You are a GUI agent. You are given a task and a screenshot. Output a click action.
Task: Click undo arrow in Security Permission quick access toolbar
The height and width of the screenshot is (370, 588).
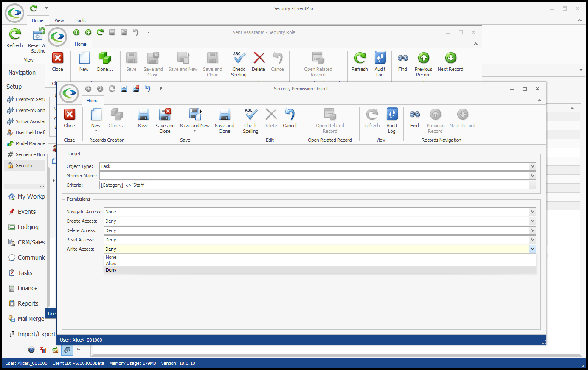(148, 89)
